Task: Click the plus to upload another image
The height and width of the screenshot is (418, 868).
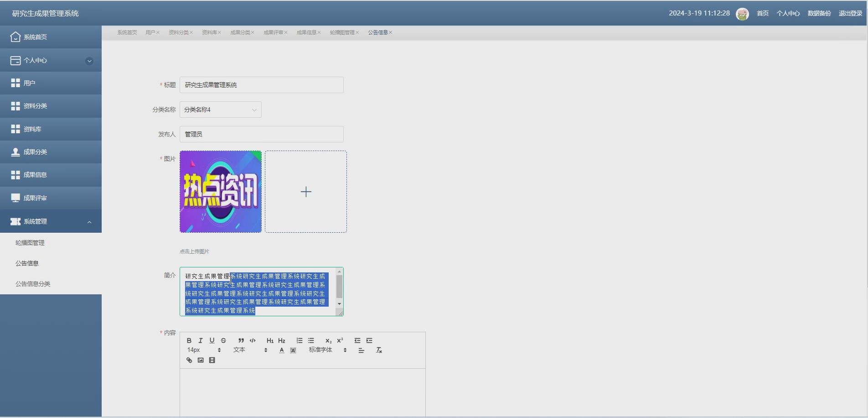Action: [306, 192]
